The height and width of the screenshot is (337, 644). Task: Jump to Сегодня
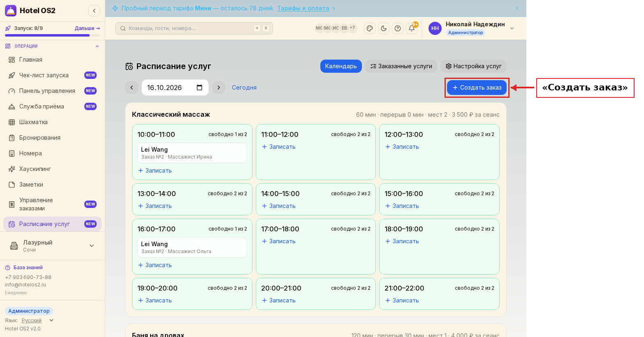244,88
